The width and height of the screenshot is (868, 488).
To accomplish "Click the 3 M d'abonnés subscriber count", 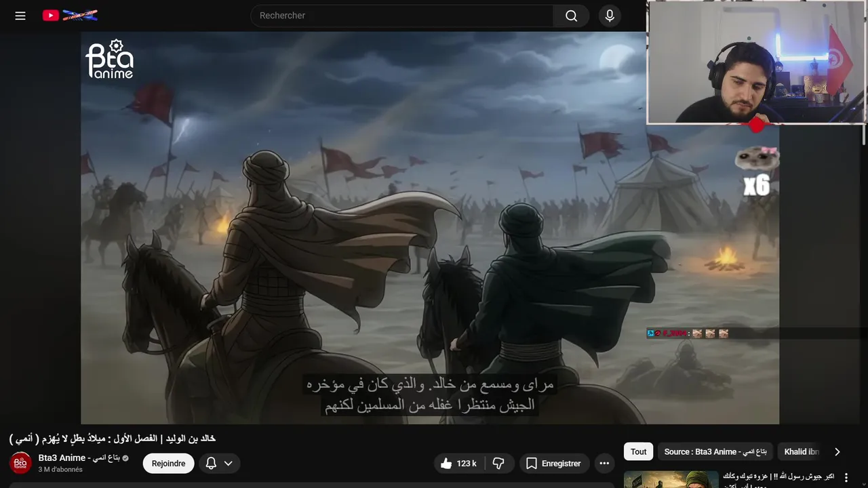I will pyautogui.click(x=60, y=470).
